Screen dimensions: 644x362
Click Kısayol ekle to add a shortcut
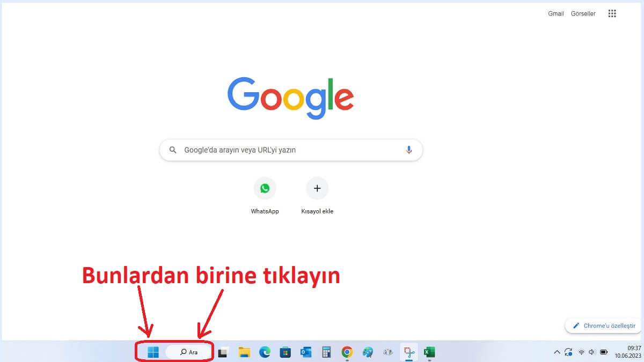(x=317, y=196)
